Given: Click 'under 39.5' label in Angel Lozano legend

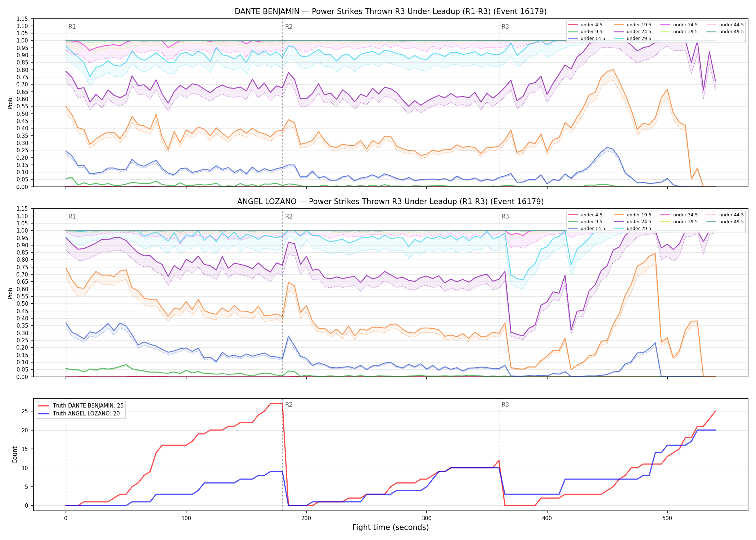Looking at the screenshot, I should tap(685, 222).
